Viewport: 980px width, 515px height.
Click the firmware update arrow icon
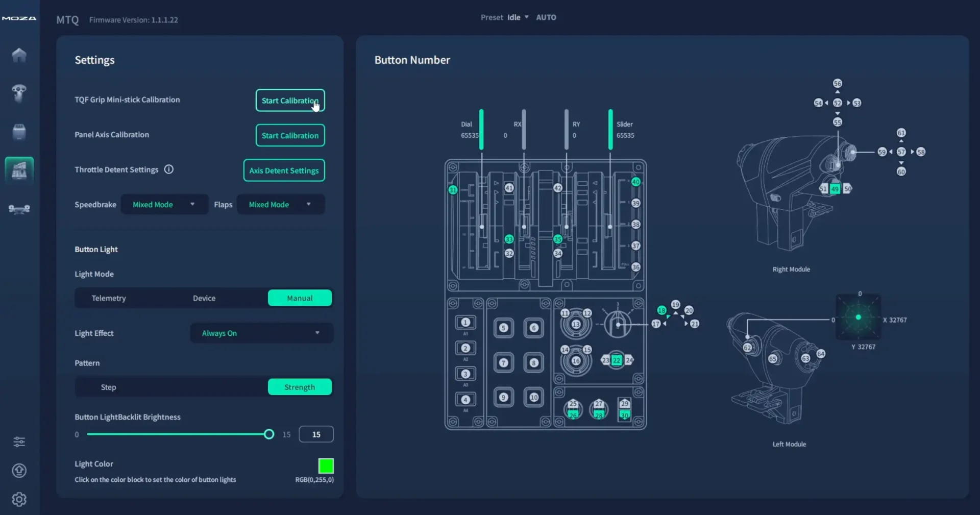pyautogui.click(x=19, y=470)
